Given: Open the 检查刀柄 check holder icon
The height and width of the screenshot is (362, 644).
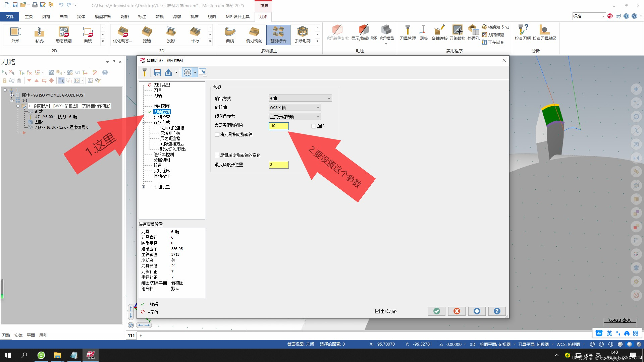Looking at the screenshot, I should 523,33.
